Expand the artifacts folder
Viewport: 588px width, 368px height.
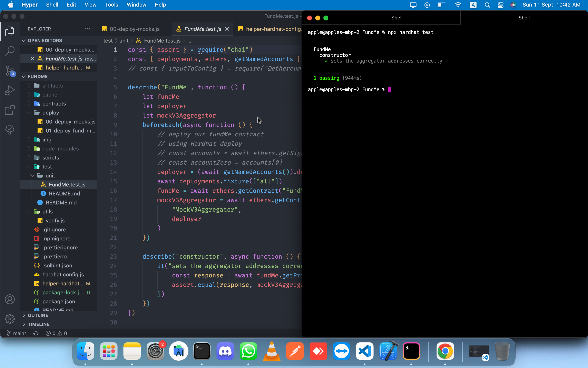click(58, 86)
